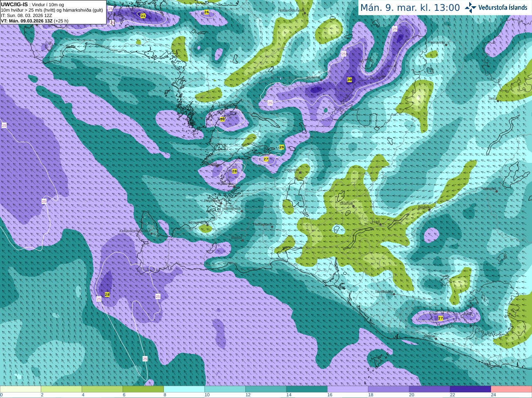Click the 10–12 m/s light teal legend swatch
Viewport: 532px width, 398px height.
[x=225, y=389]
